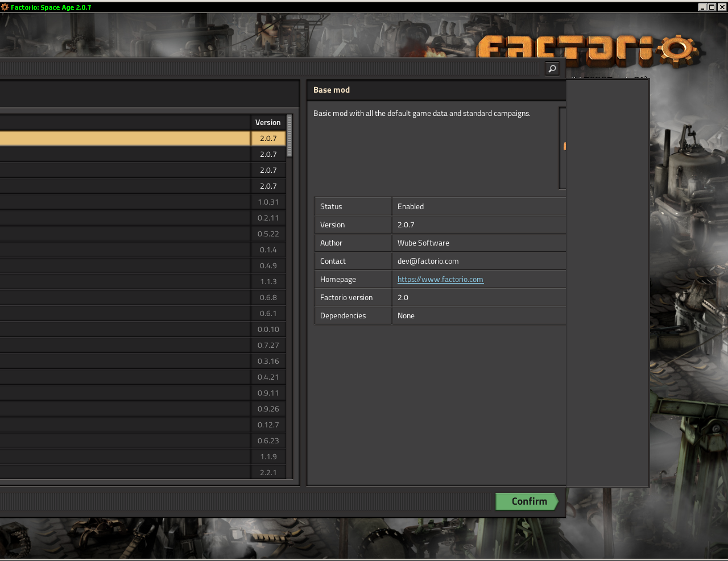Select the mod row with version 1.1.3

click(x=143, y=281)
